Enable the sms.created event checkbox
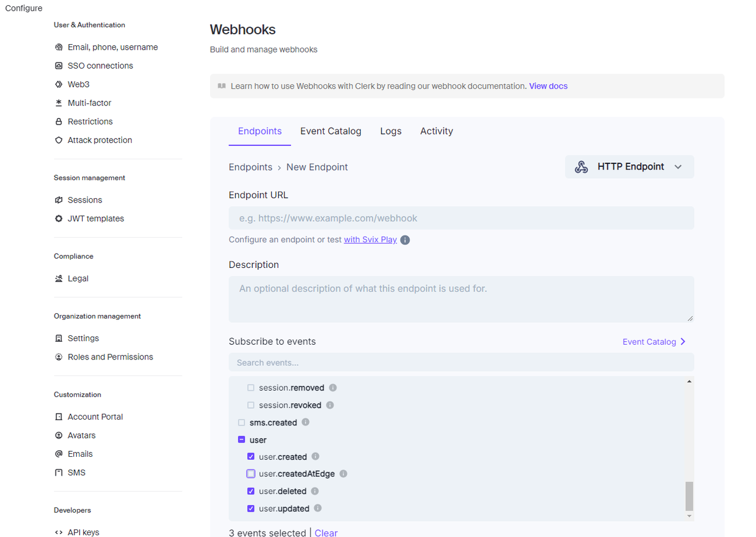Image resolution: width=756 pixels, height=537 pixels. click(242, 423)
